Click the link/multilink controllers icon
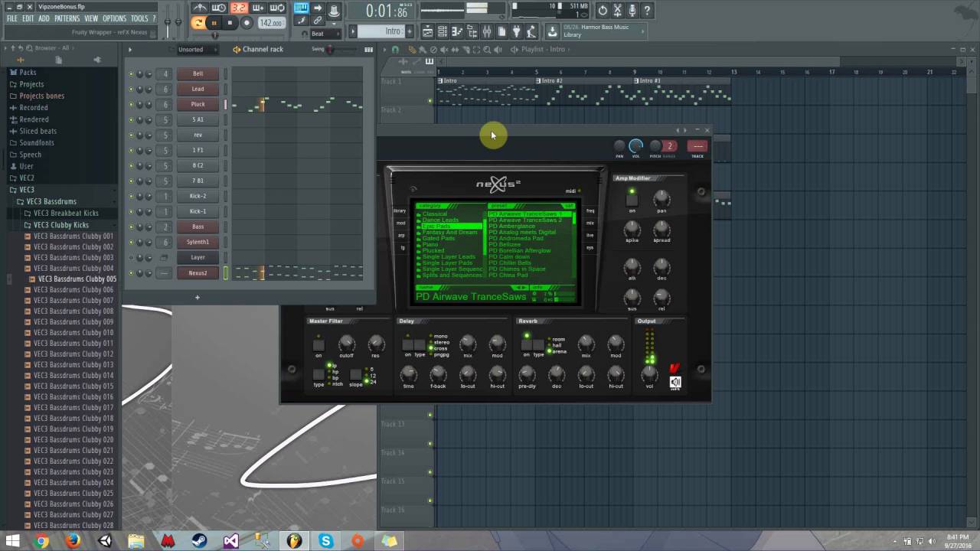Image resolution: width=980 pixels, height=551 pixels. (x=318, y=21)
